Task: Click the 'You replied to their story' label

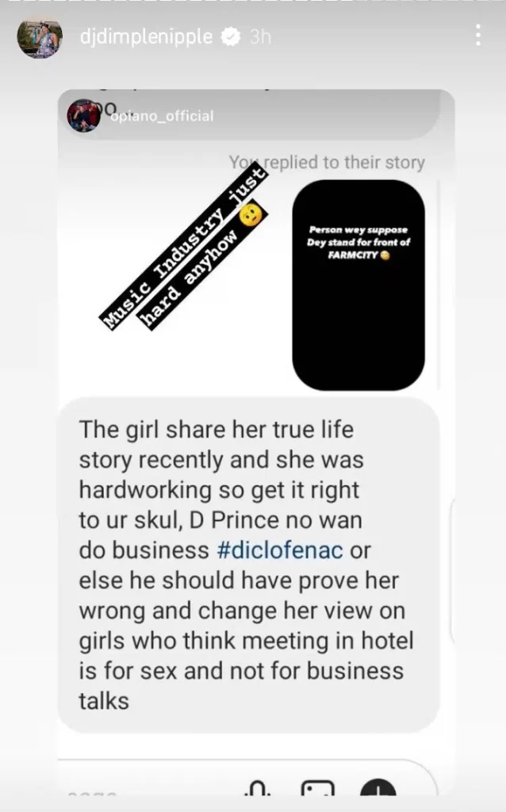Action: coord(328,162)
